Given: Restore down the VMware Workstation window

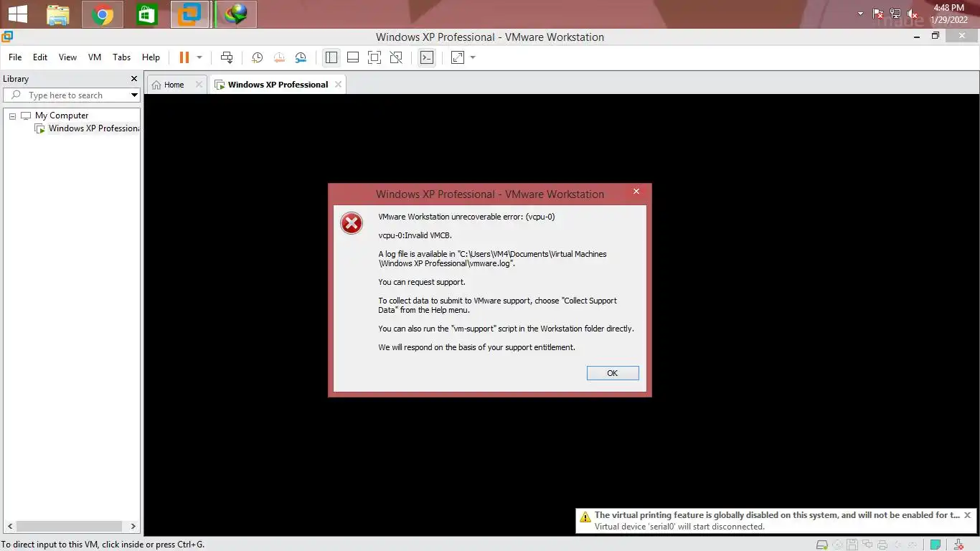Looking at the screenshot, I should 936,36.
